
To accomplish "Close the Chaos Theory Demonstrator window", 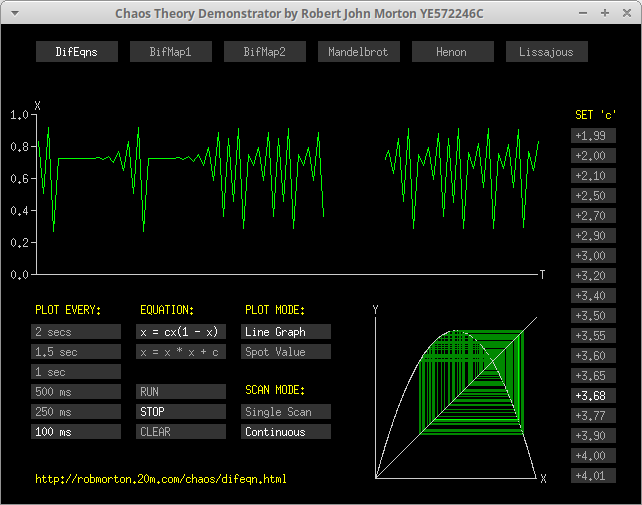I will (x=627, y=14).
